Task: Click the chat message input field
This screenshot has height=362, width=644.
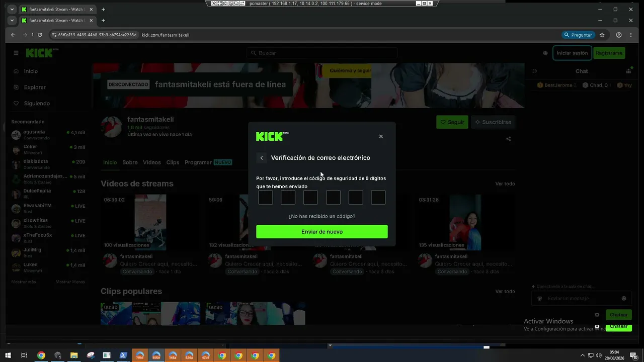Action: 582,298
